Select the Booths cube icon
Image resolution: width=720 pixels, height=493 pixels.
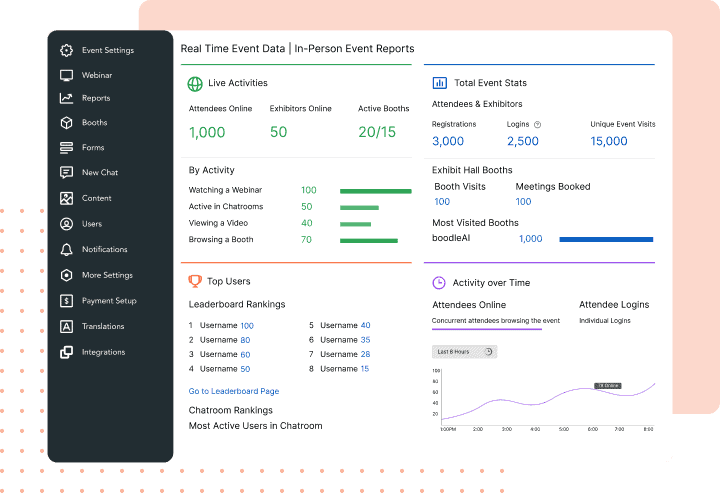(x=66, y=123)
